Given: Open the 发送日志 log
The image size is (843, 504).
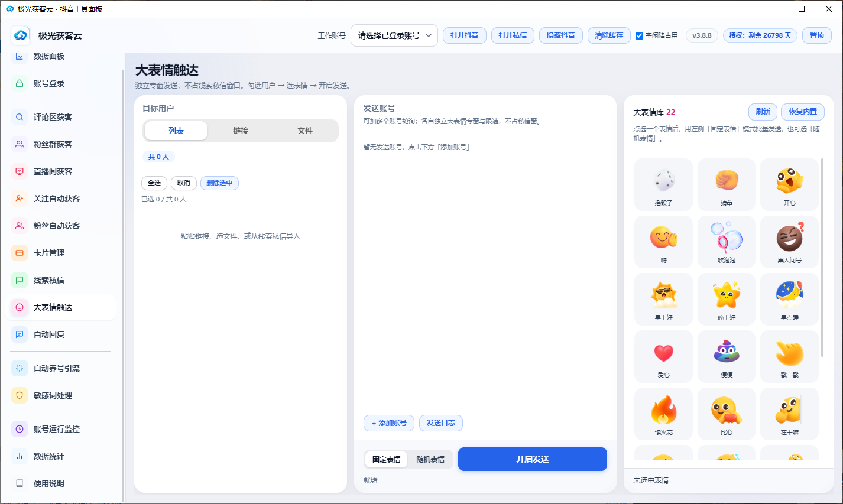Looking at the screenshot, I should (x=441, y=423).
